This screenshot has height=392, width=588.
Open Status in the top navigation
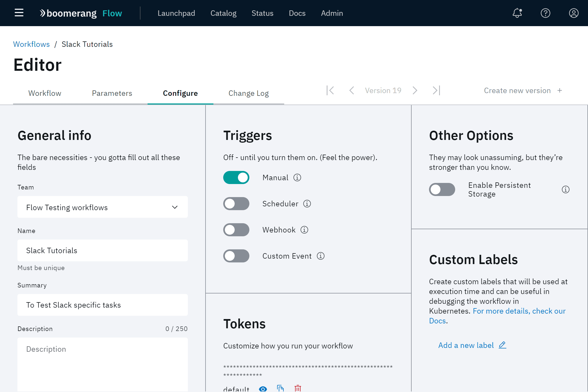262,13
